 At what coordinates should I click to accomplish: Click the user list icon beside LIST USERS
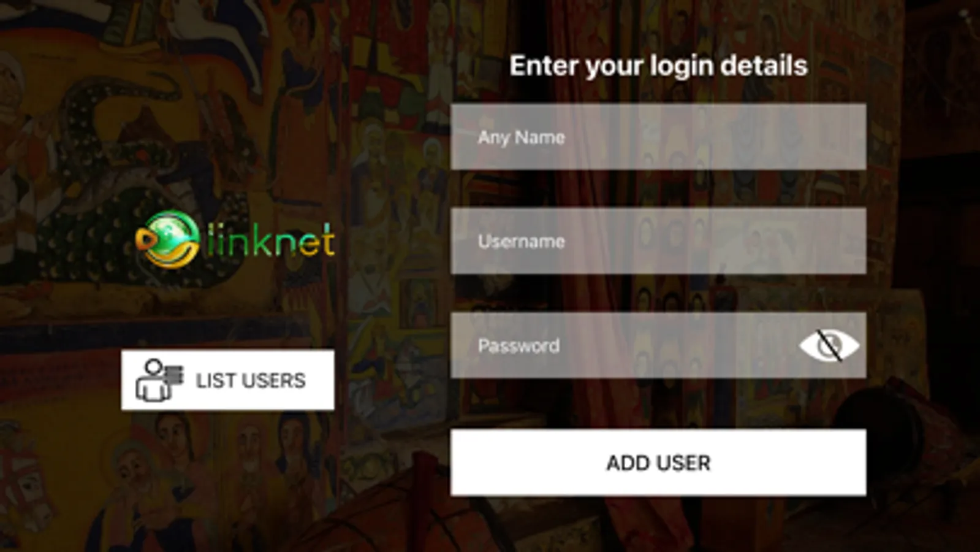tap(159, 380)
